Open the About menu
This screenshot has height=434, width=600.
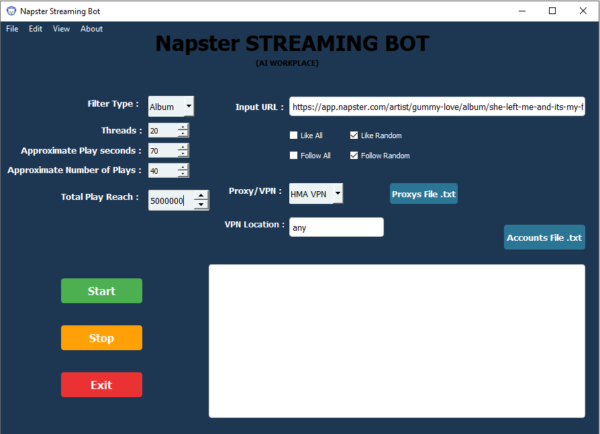(91, 29)
